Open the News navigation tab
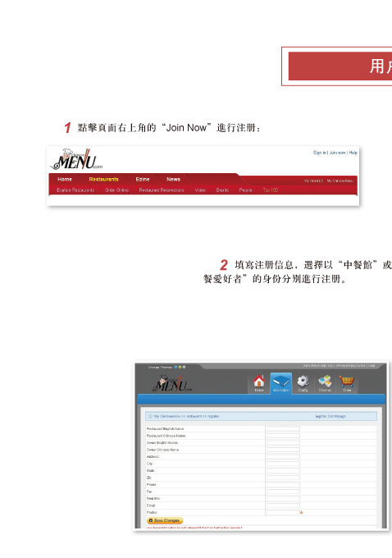This screenshot has width=392, height=558. point(173,180)
